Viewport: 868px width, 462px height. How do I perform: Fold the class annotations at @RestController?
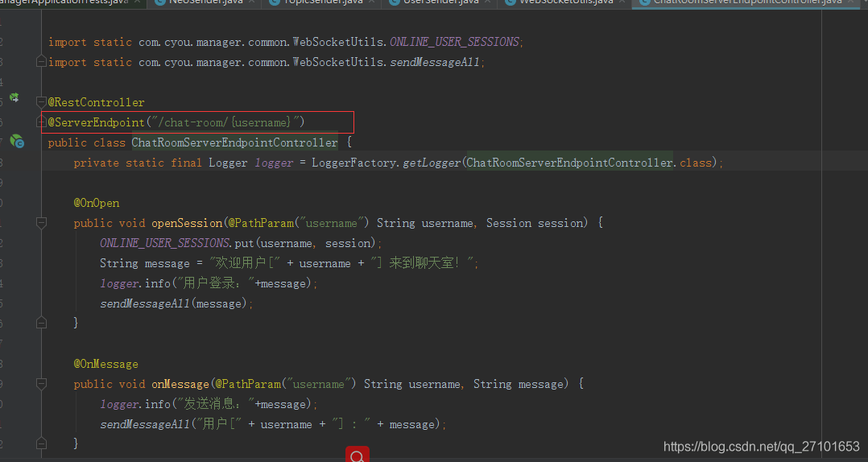(x=41, y=102)
